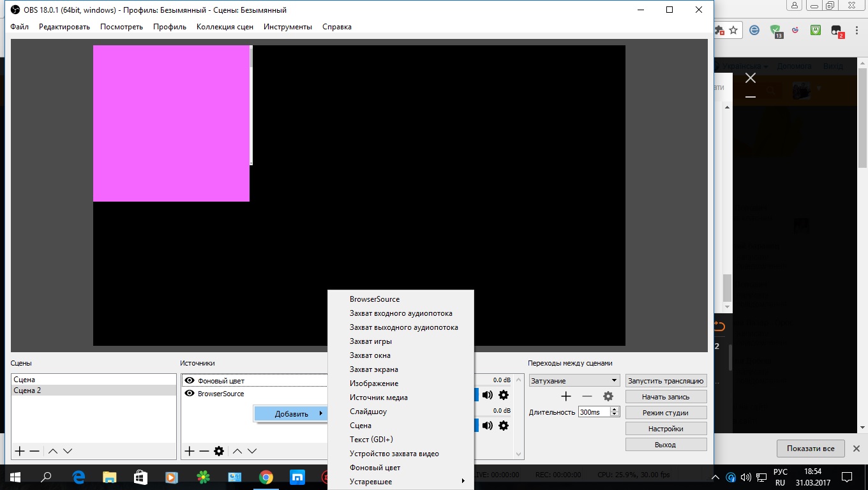Add a scene transition with the plus icon
This screenshot has width=868, height=490.
pyautogui.click(x=565, y=396)
